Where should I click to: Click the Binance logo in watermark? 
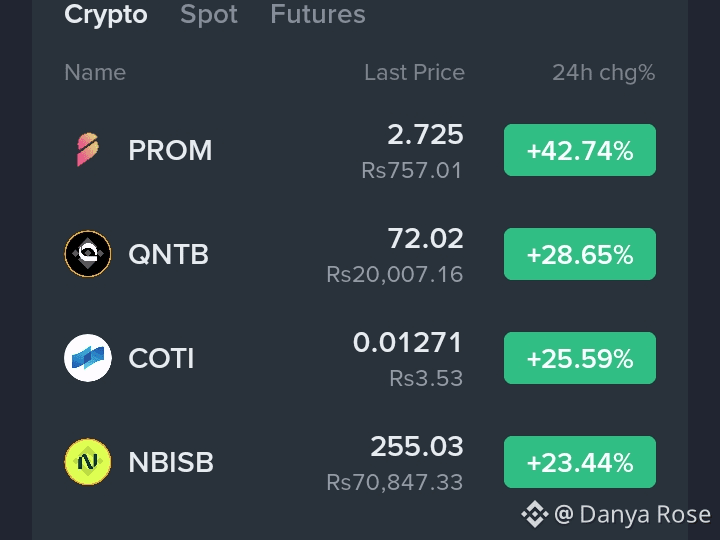[x=535, y=514]
